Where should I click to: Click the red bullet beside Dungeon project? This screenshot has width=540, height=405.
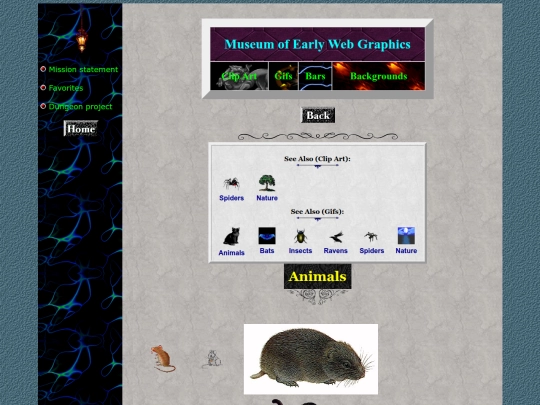click(43, 106)
